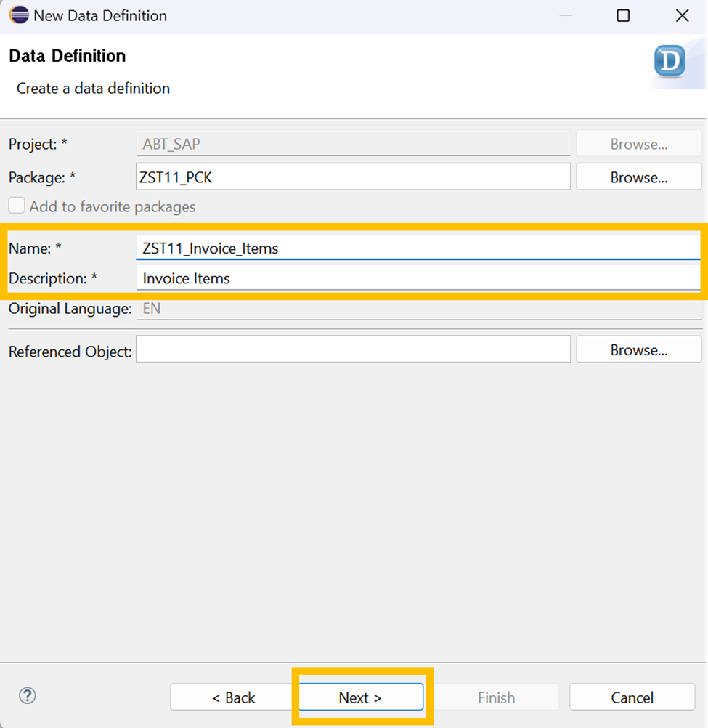The width and height of the screenshot is (708, 728).
Task: Click the Name: label
Action: (36, 248)
